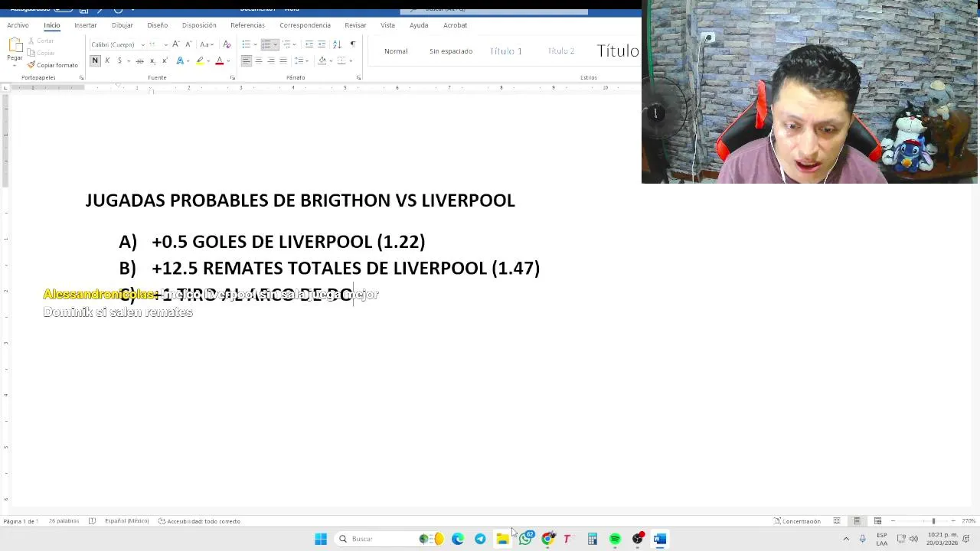Screen dimensions: 980x551
Task: Open the Archivo menu
Action: (18, 25)
